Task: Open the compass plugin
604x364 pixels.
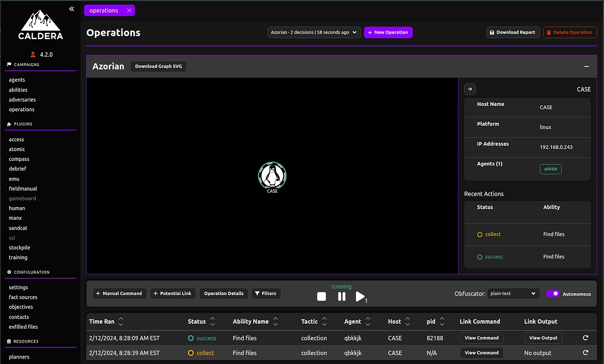Action: [19, 159]
